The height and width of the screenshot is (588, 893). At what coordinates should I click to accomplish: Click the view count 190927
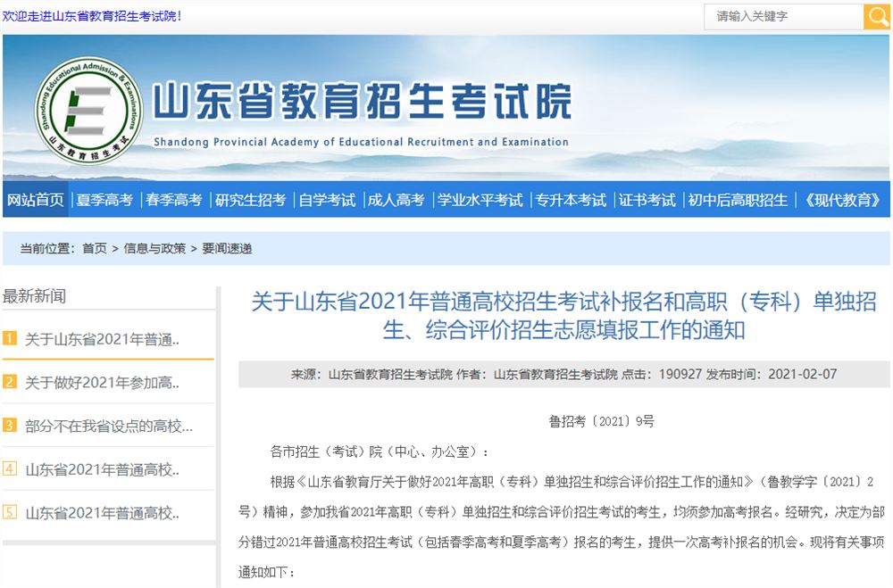680,374
